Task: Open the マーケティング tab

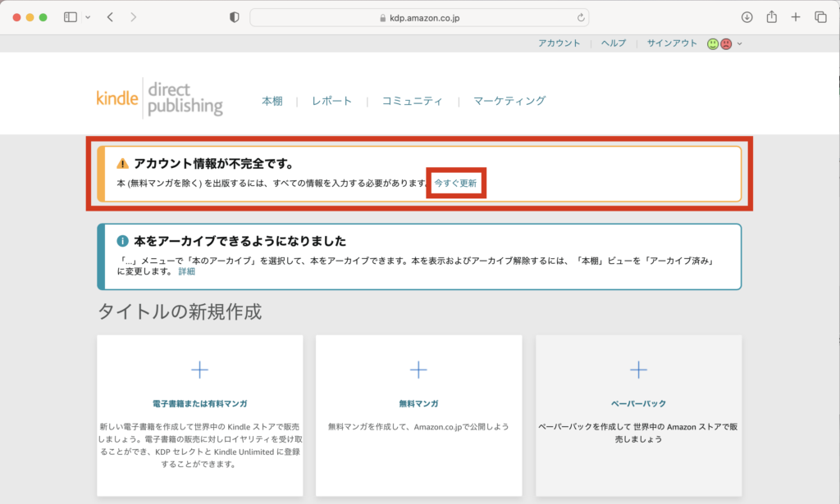Action: [509, 101]
